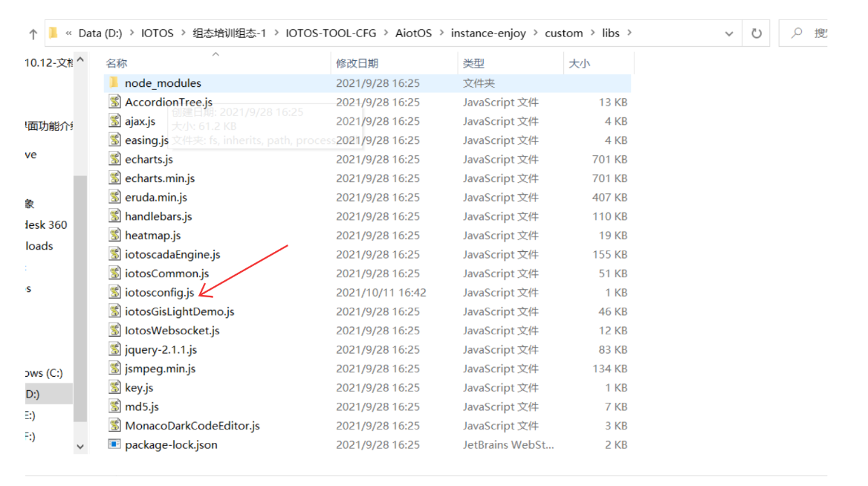
Task: Click the refresh icon beside address bar
Action: (757, 33)
